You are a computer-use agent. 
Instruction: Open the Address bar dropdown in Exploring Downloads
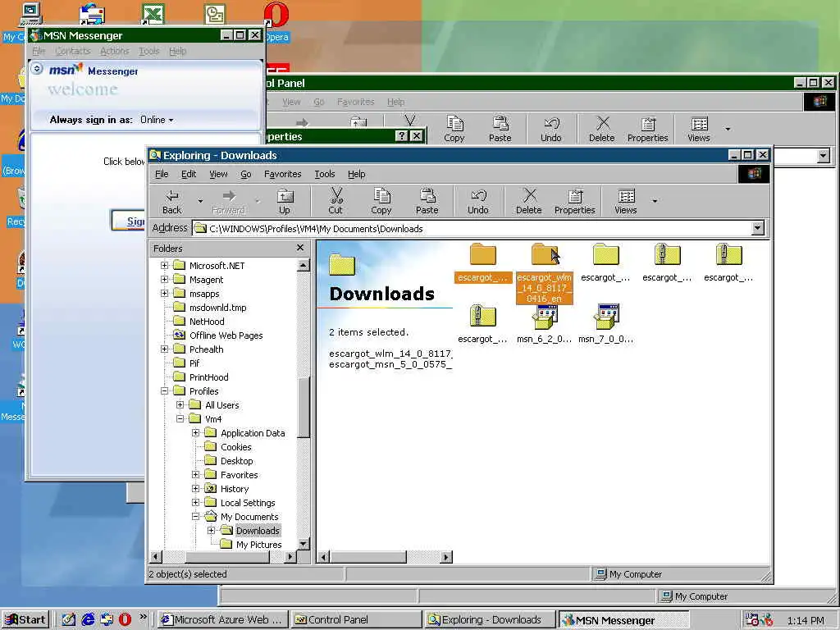(757, 228)
